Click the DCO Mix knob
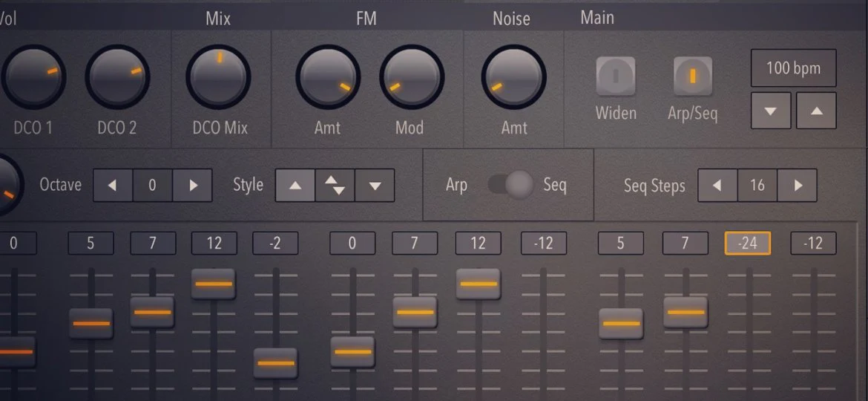This screenshot has width=868, height=401. 218,77
